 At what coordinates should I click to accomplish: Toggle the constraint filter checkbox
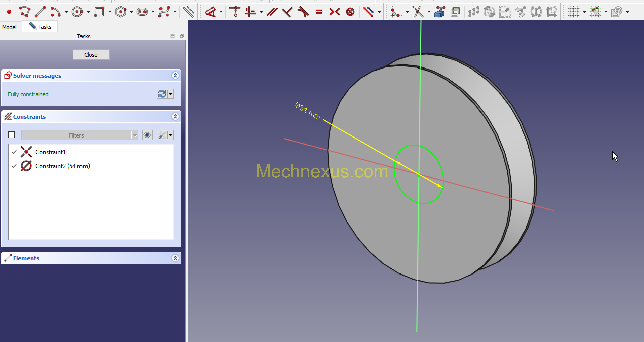point(12,135)
